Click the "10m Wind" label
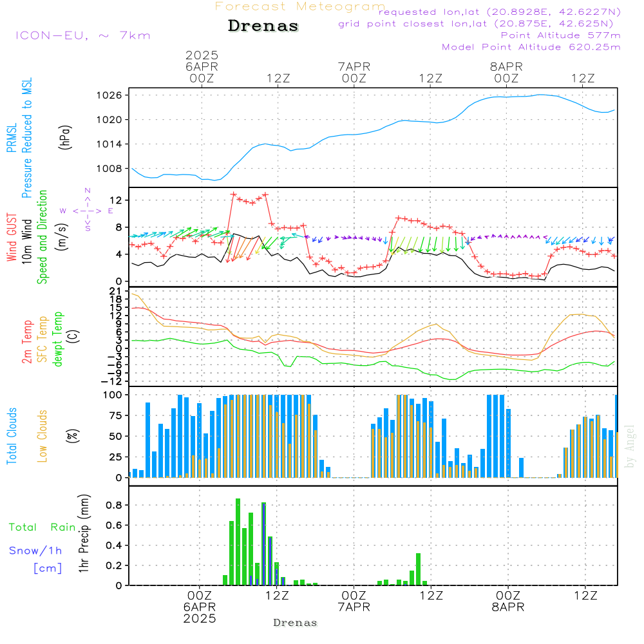Image resolution: width=644 pixels, height=644 pixels. coord(26,241)
